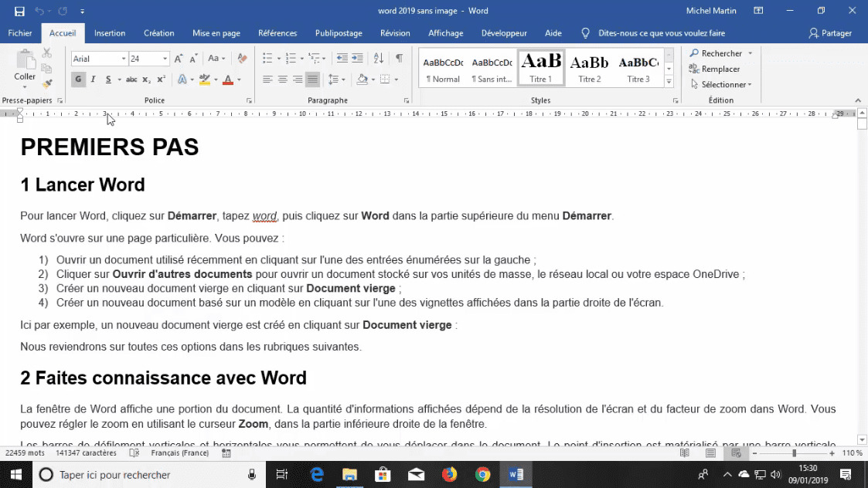
Task: Open the Mise en page tab
Action: 216,33
